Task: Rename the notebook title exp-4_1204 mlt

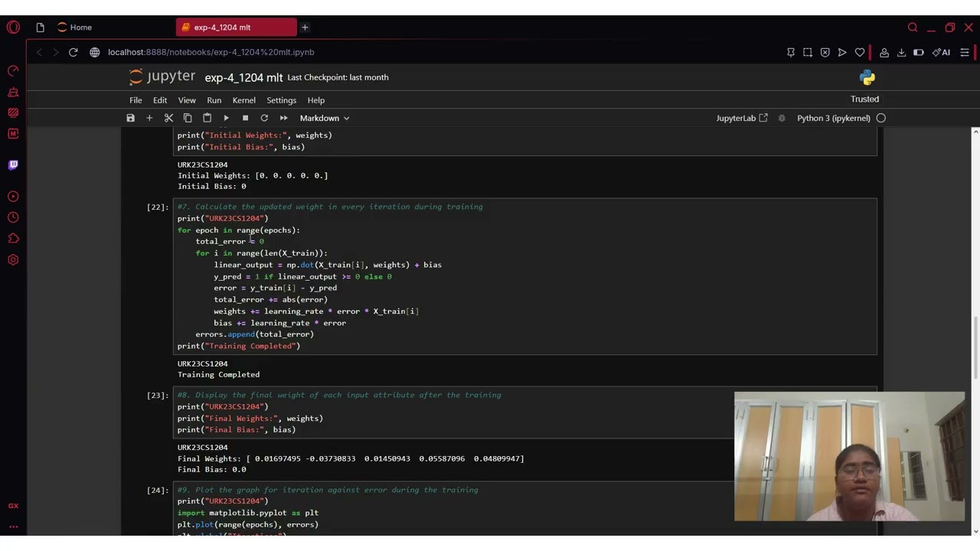Action: [243, 77]
